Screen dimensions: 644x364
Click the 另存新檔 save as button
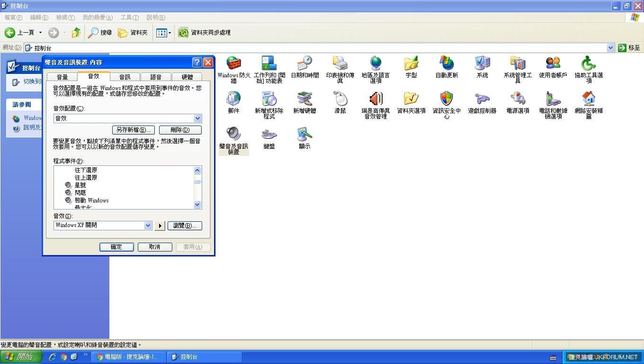(134, 130)
